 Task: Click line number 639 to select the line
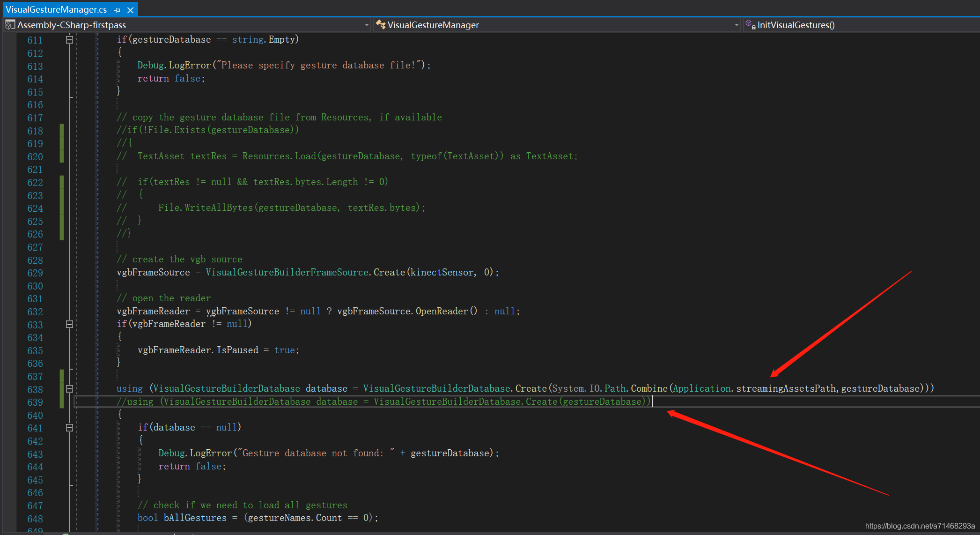[x=35, y=402]
